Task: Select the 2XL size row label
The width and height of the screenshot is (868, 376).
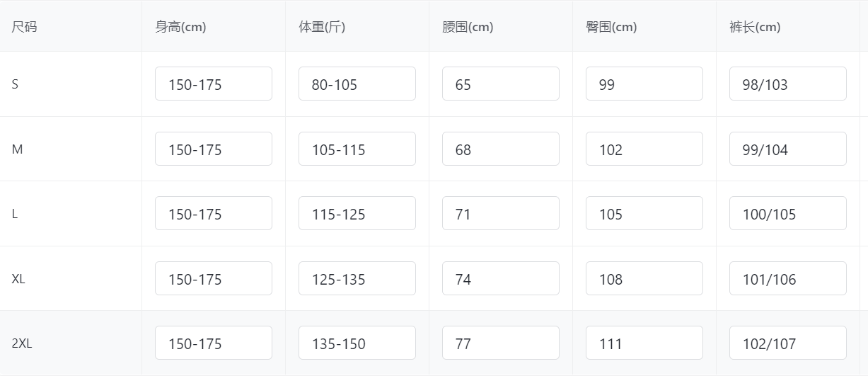Action: (22, 343)
